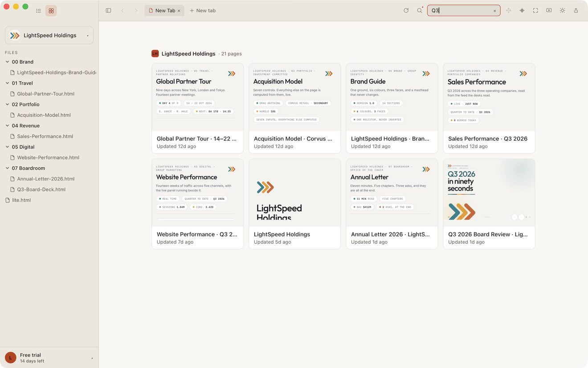Open the Free trial account menu
This screenshot has height=368, width=588.
click(x=49, y=358)
